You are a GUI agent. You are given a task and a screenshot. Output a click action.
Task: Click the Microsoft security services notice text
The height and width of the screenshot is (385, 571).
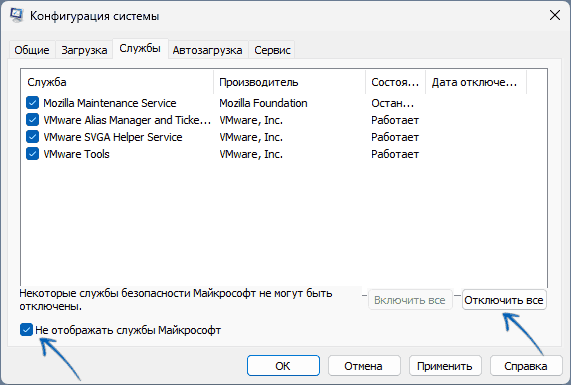(x=176, y=300)
